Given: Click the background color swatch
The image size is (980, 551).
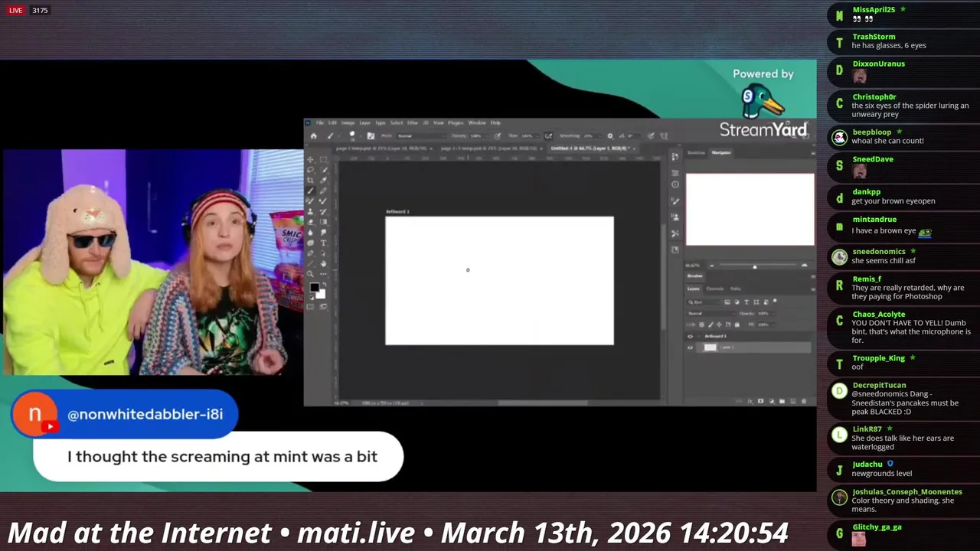Looking at the screenshot, I should [x=322, y=295].
